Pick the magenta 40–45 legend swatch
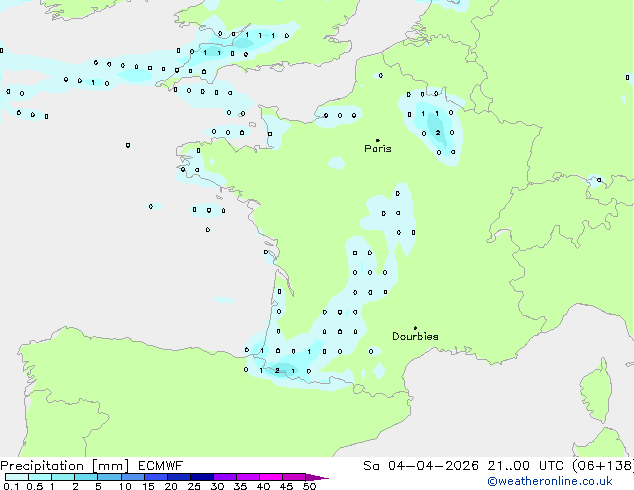The image size is (634, 490). click(271, 477)
